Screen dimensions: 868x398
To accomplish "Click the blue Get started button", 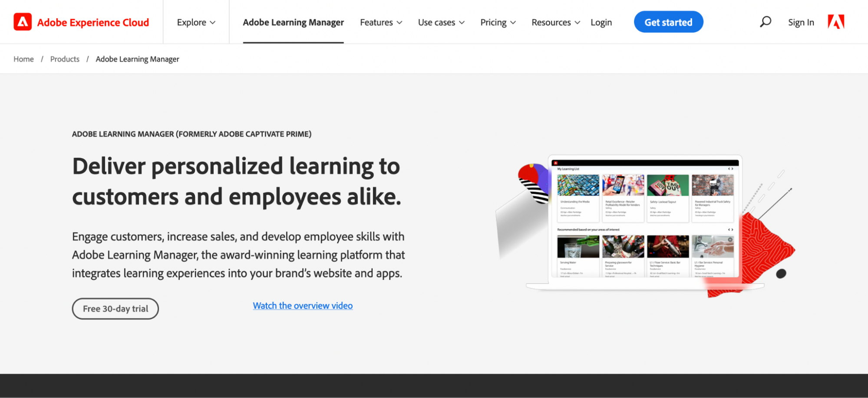I will click(668, 22).
